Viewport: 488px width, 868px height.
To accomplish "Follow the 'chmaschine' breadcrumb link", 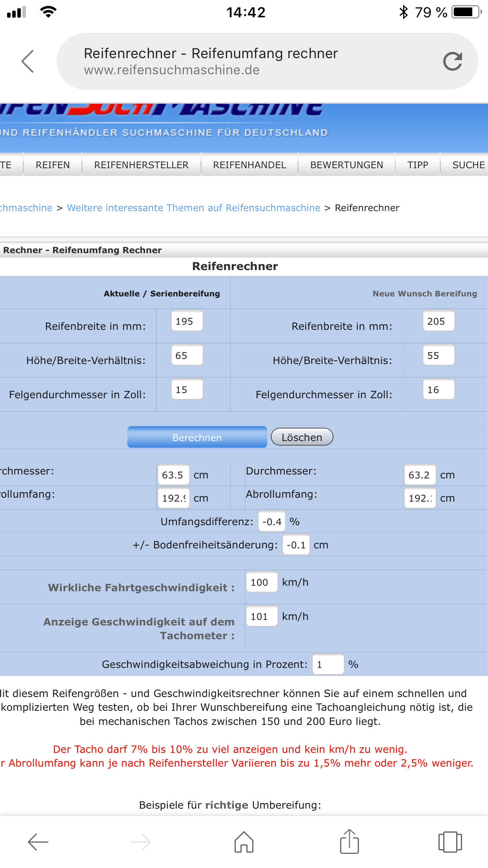I will (26, 208).
